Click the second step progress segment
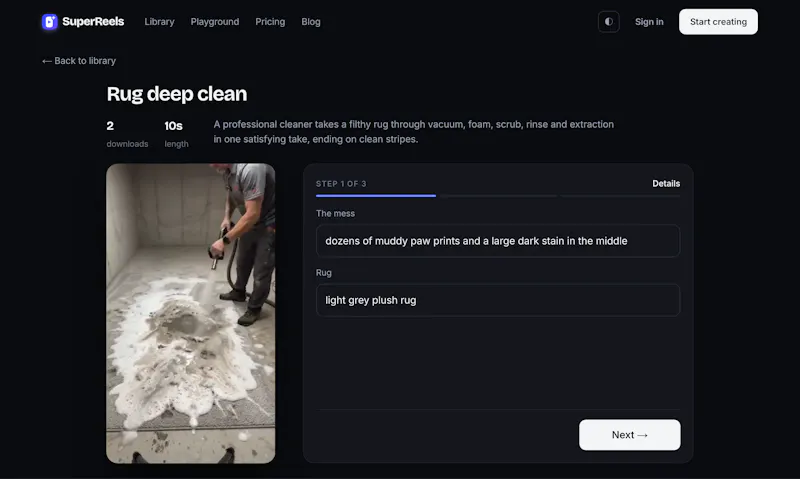 498,195
